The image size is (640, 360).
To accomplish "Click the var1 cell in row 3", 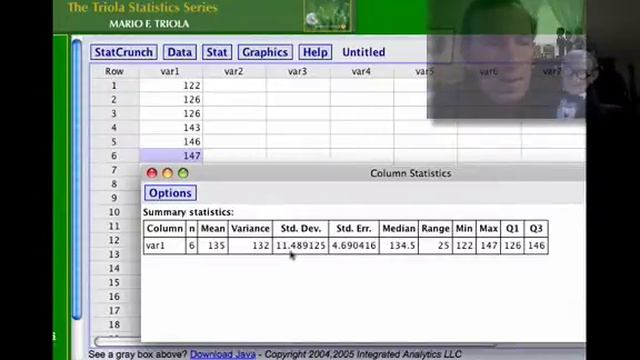I will pyautogui.click(x=171, y=113).
